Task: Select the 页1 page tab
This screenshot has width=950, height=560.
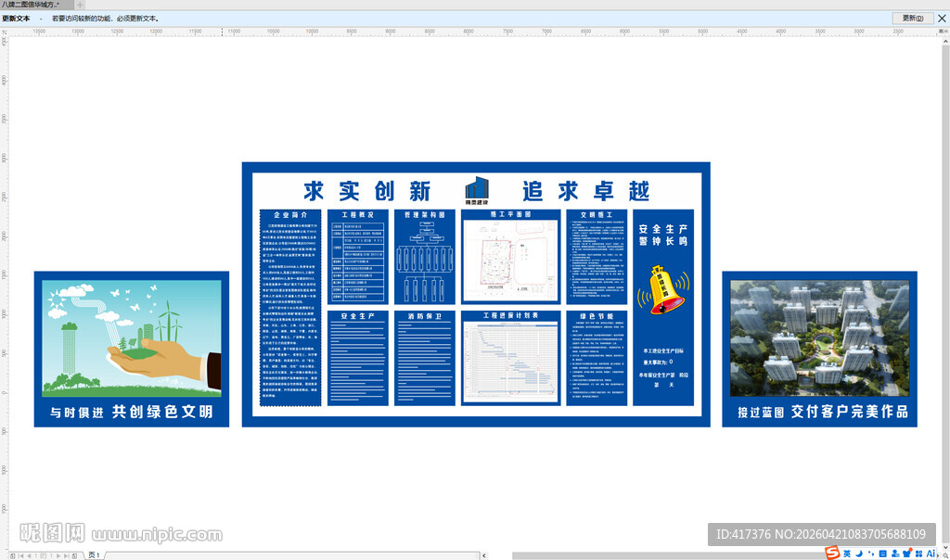Action: 94,555
